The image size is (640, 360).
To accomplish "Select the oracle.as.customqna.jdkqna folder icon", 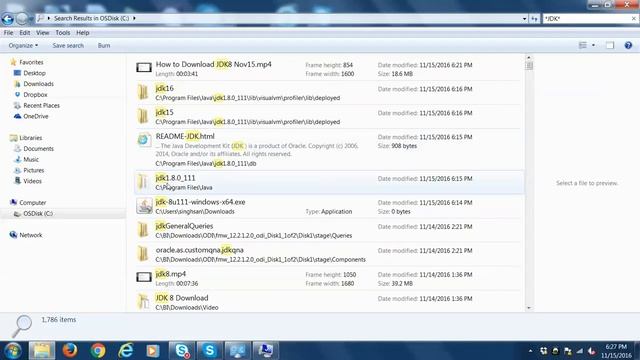I will click(x=143, y=254).
